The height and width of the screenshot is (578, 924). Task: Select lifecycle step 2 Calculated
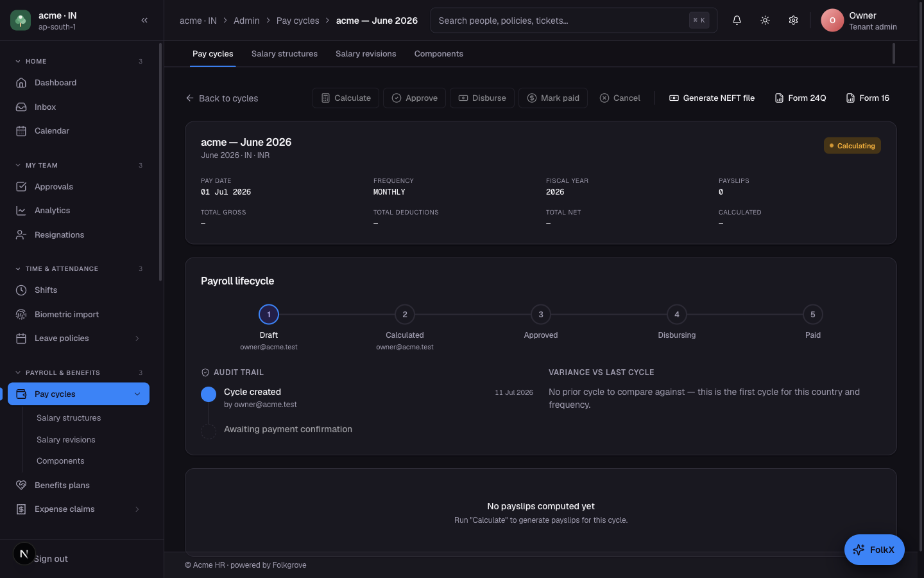(x=405, y=315)
